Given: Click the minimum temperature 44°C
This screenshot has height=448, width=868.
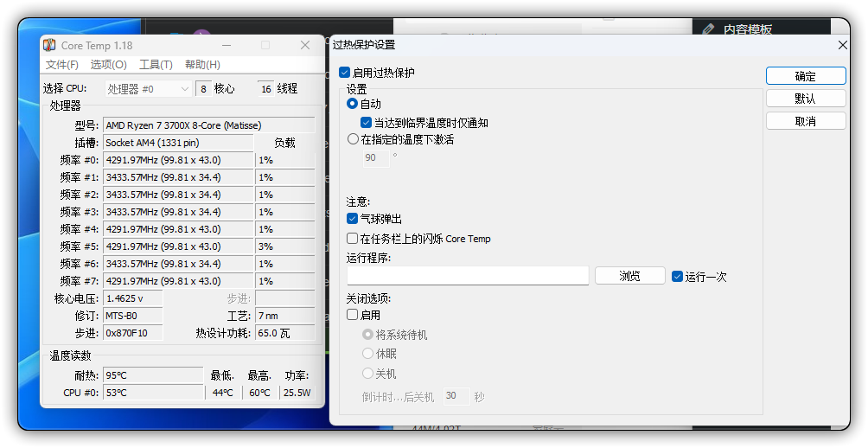Looking at the screenshot, I should coord(223,393).
